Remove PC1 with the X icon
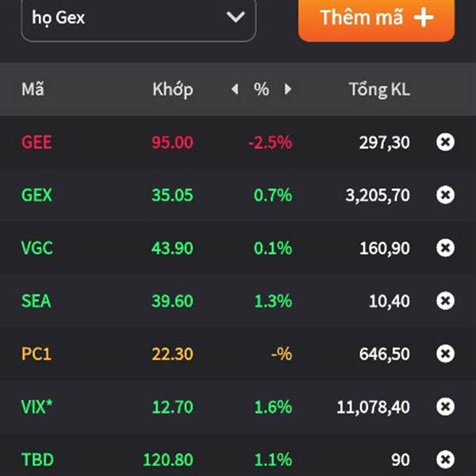This screenshot has height=476, width=476. (445, 354)
